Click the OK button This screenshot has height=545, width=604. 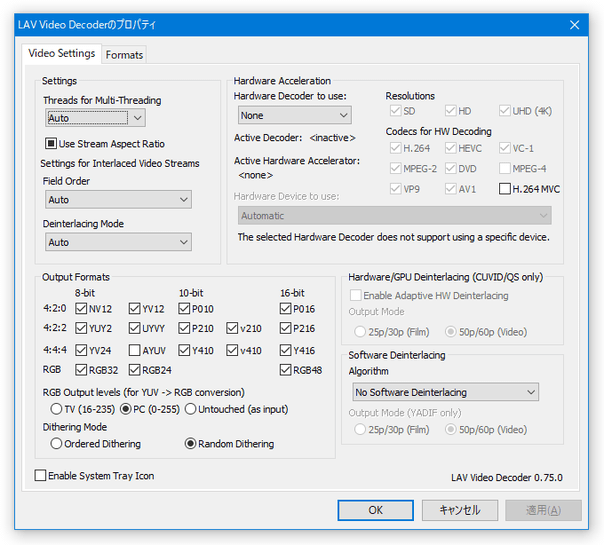pos(375,510)
